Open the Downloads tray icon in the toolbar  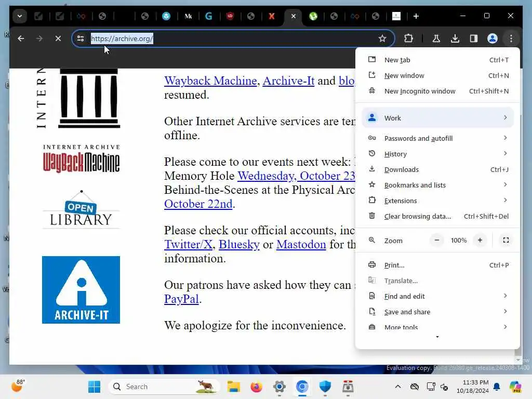455,38
